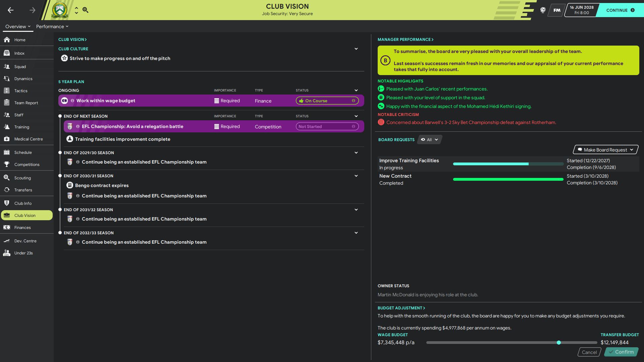Click the New Contract progress bar

[x=508, y=179]
